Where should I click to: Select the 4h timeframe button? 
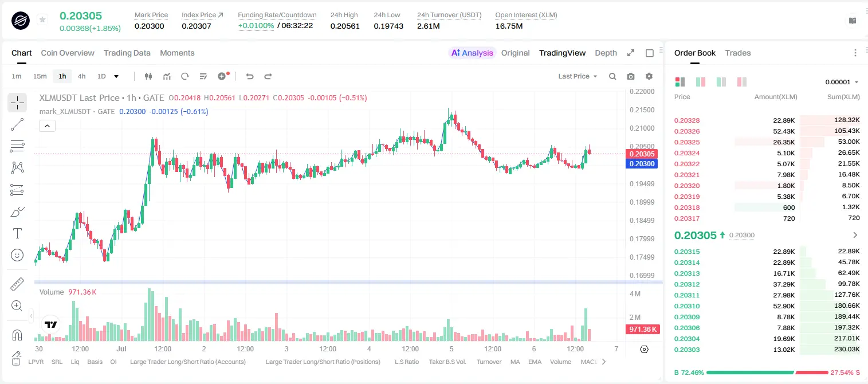[x=81, y=76]
